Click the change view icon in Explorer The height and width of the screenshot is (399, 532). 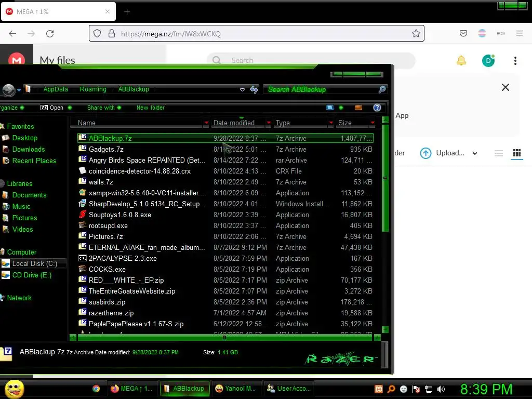[330, 108]
